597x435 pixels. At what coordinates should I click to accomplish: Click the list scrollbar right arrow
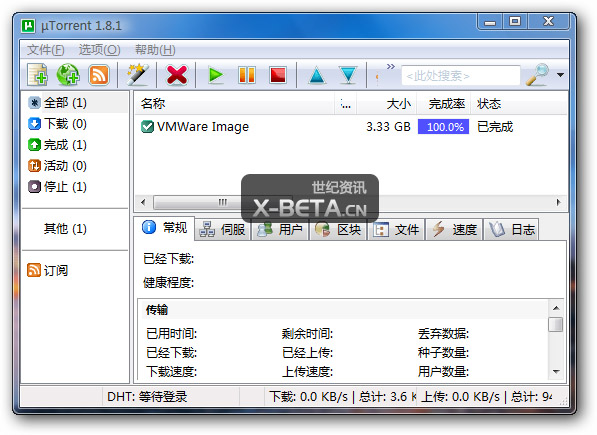click(x=559, y=202)
